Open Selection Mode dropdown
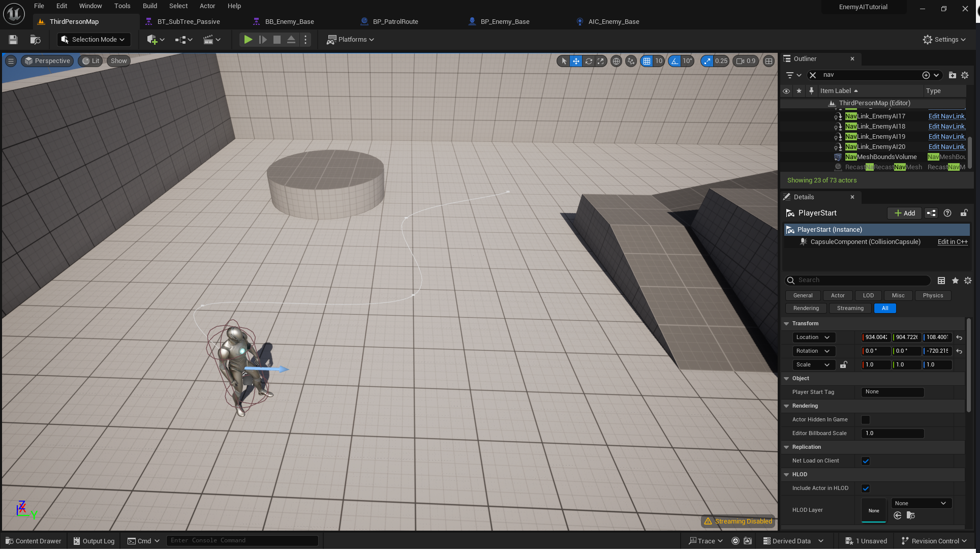The image size is (980, 553). (94, 40)
